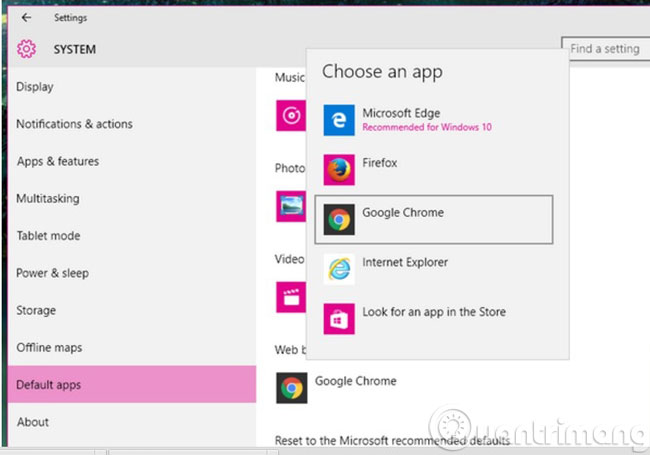650x455 pixels.
Task: Click the pink System gear icon
Action: coord(27,49)
